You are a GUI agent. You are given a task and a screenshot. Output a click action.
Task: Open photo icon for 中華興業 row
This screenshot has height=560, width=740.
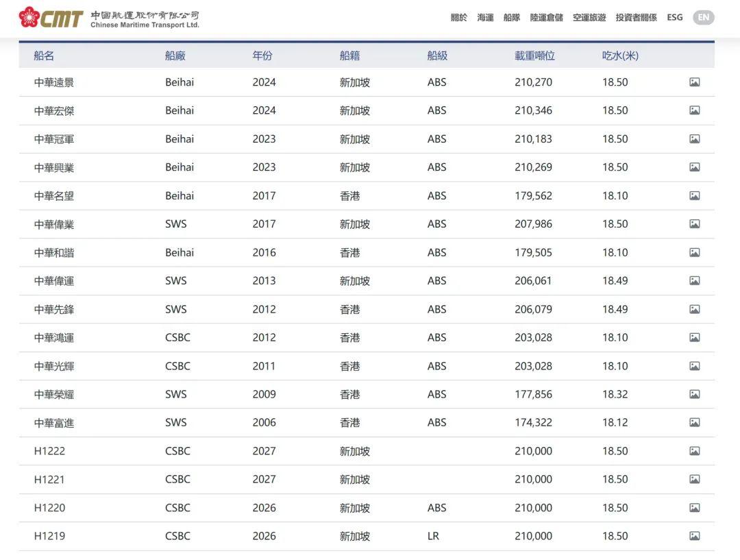point(694,167)
